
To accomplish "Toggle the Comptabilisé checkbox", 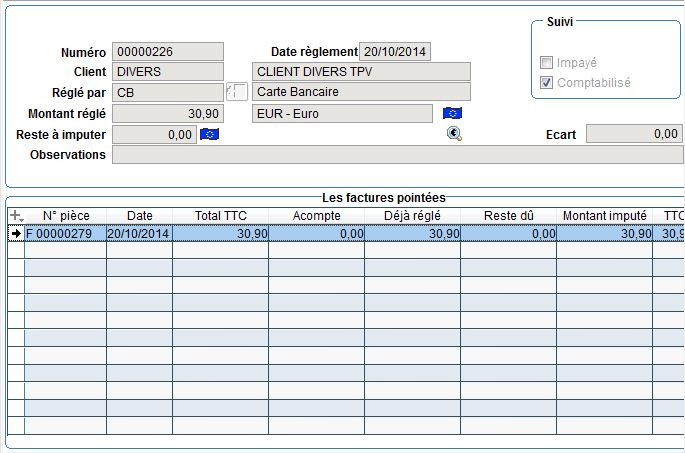I will point(546,83).
